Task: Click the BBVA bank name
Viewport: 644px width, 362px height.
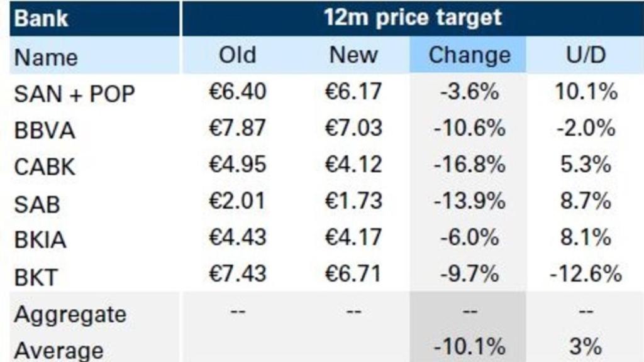Action: [45, 130]
